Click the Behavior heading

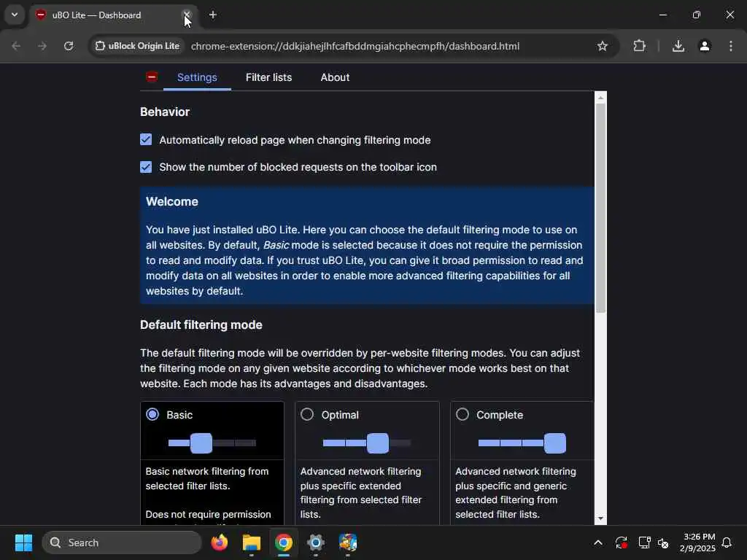pos(165,112)
